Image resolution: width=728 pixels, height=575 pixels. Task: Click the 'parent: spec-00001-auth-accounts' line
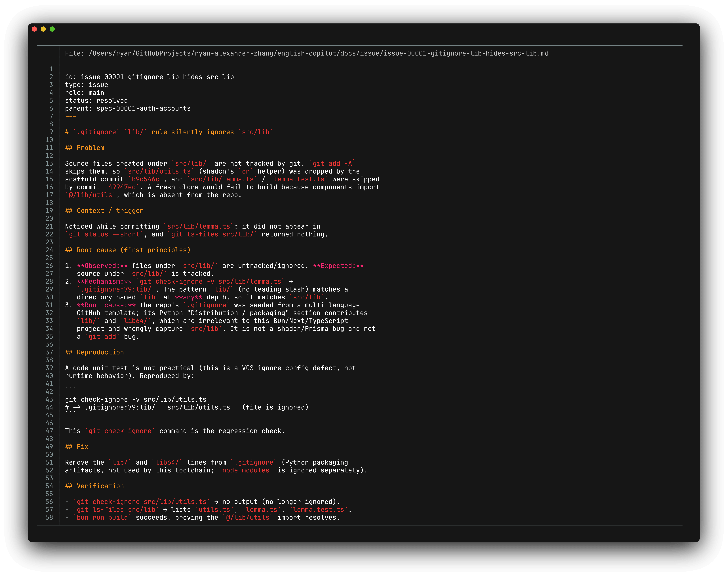[x=128, y=108]
